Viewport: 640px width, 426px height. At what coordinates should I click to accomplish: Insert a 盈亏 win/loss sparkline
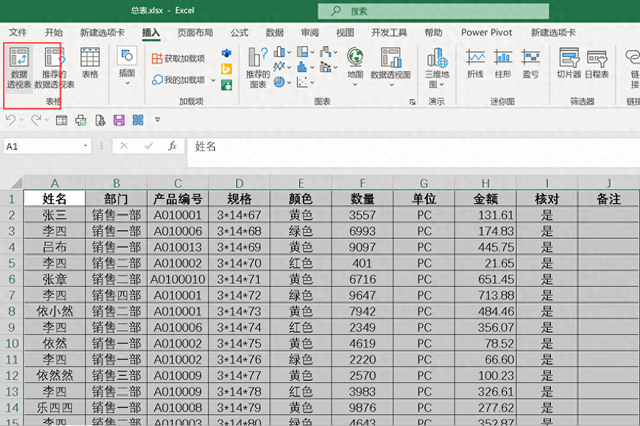point(530,63)
